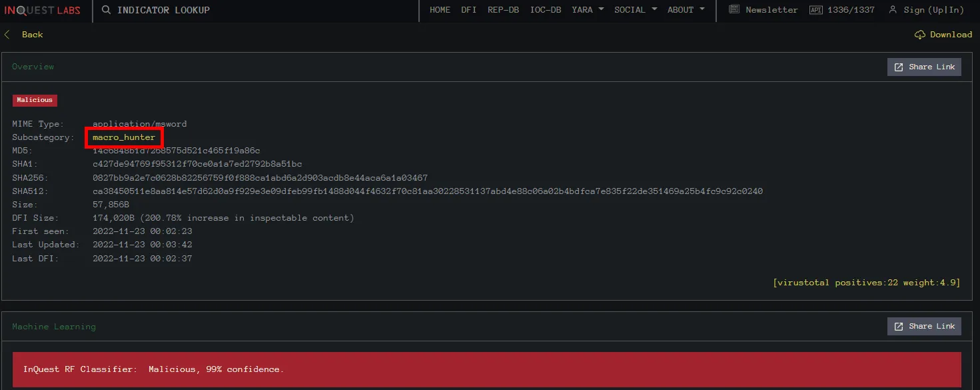
Task: Expand the ABOUT dropdown menu
Action: [686, 10]
